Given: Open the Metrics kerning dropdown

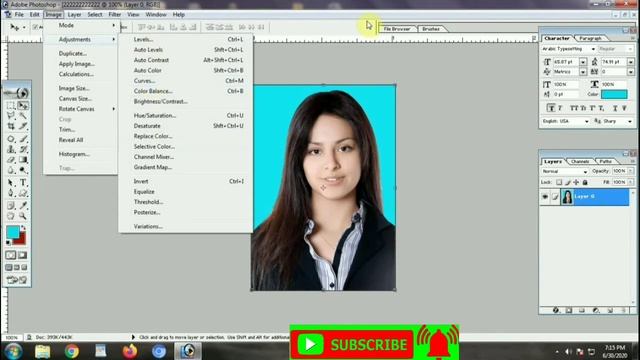Looking at the screenshot, I should click(x=583, y=72).
